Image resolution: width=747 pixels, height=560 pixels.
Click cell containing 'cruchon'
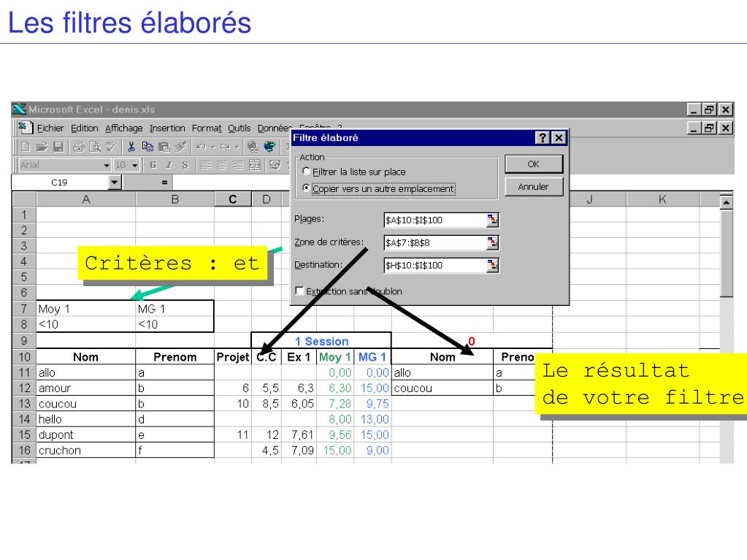coord(85,450)
